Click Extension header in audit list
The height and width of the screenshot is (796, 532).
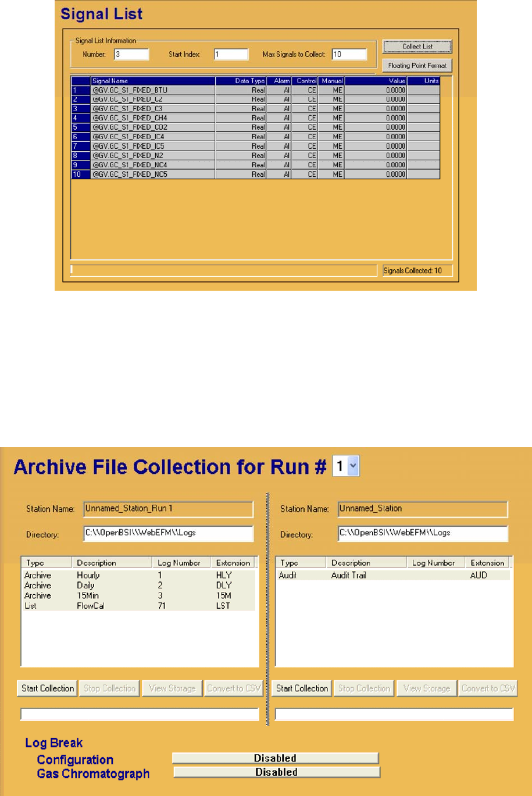(x=487, y=563)
